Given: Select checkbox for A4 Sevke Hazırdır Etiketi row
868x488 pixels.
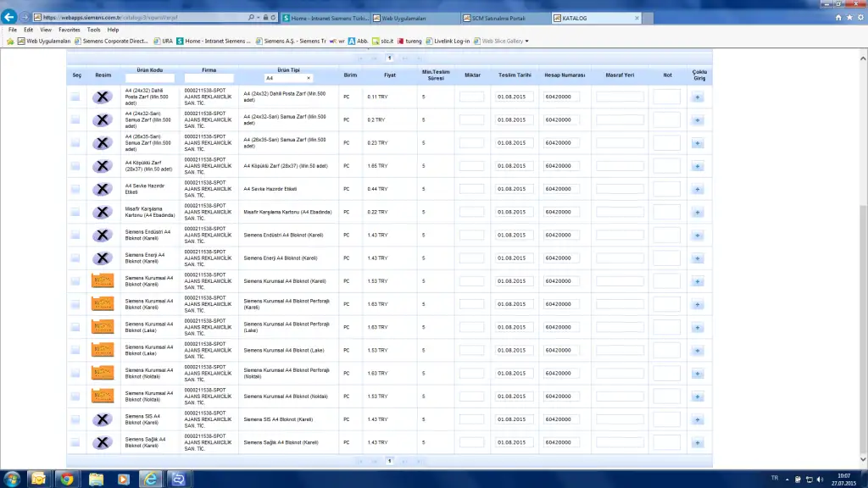Looking at the screenshot, I should click(75, 189).
